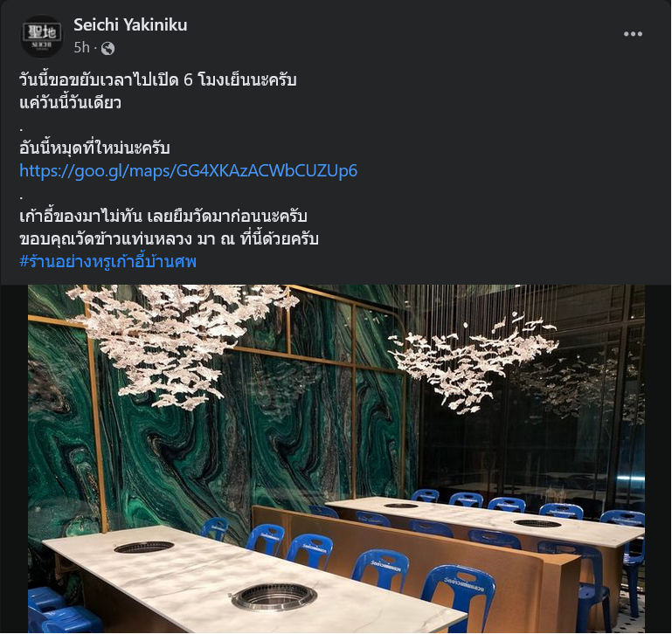Click the line thanking วัดข้าวแท่นหลวง
Viewport: 672px width, 634px height.
point(169,238)
